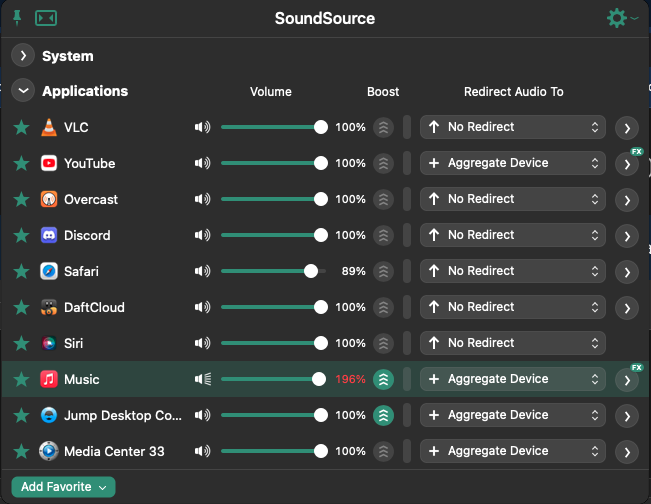Screen dimensions: 651x504
Task: Mute Discord with its speaker icon
Action: tap(203, 235)
